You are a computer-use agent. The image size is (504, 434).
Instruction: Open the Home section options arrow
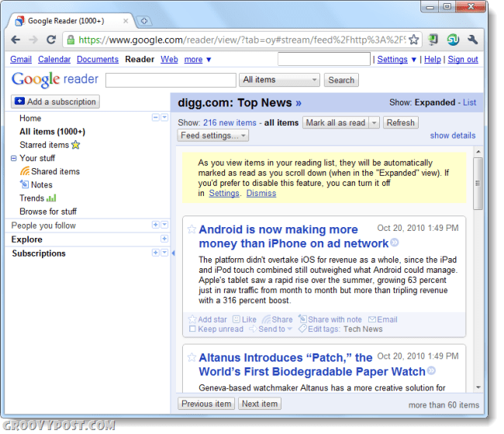[164, 118]
